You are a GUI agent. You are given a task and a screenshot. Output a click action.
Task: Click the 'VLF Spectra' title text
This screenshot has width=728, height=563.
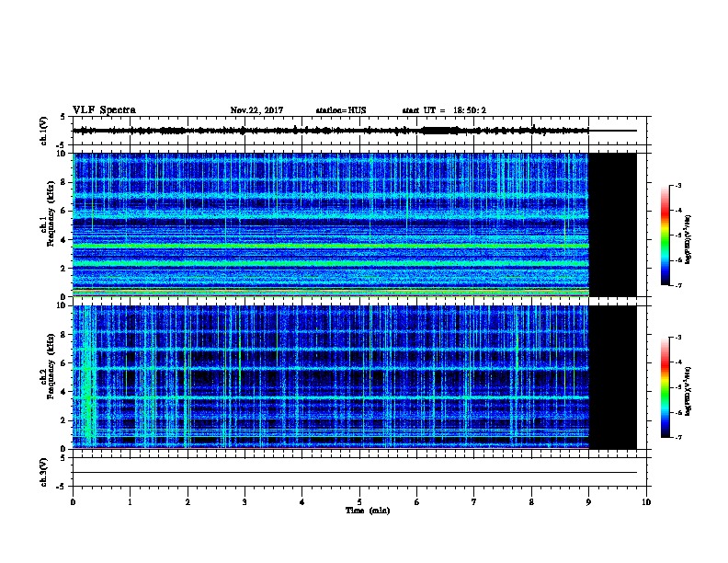tap(104, 110)
